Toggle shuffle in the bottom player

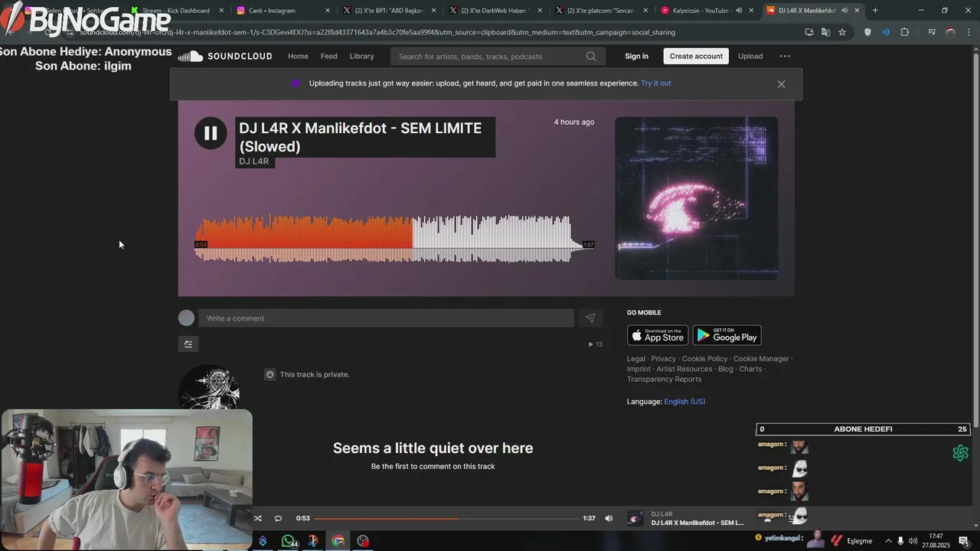click(x=258, y=518)
